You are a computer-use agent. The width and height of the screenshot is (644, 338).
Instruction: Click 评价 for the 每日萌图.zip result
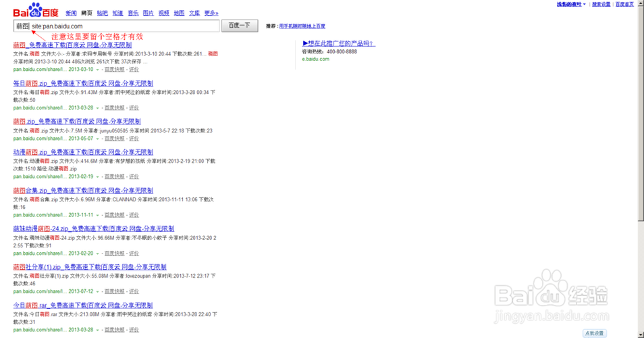134,107
